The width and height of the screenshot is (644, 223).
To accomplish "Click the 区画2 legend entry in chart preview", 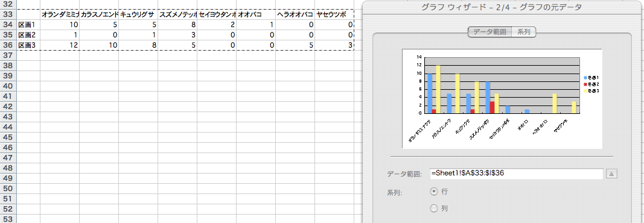I will pyautogui.click(x=591, y=84).
